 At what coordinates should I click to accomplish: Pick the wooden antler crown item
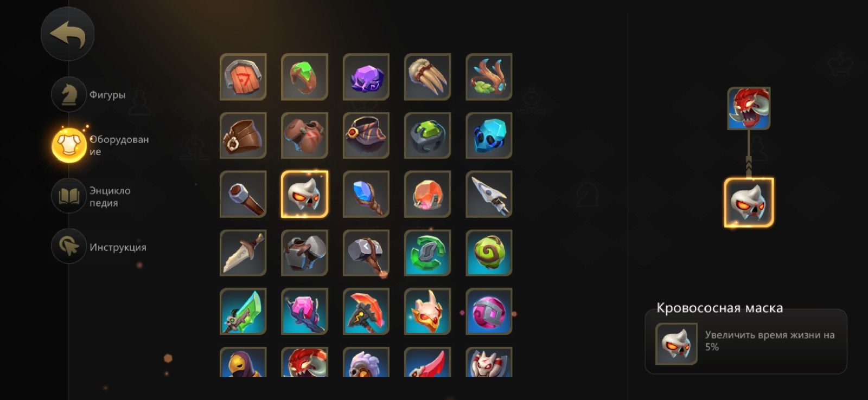(x=489, y=76)
